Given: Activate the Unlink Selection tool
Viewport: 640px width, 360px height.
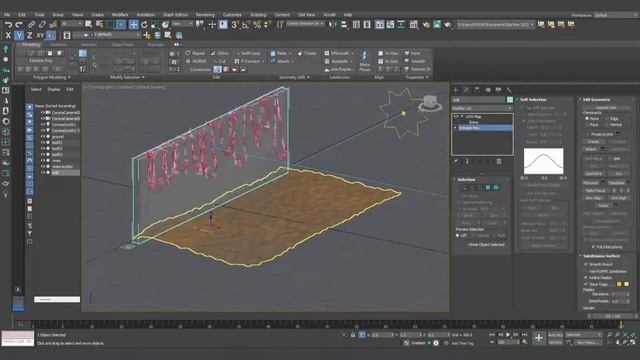Looking at the screenshot, I should [42, 25].
